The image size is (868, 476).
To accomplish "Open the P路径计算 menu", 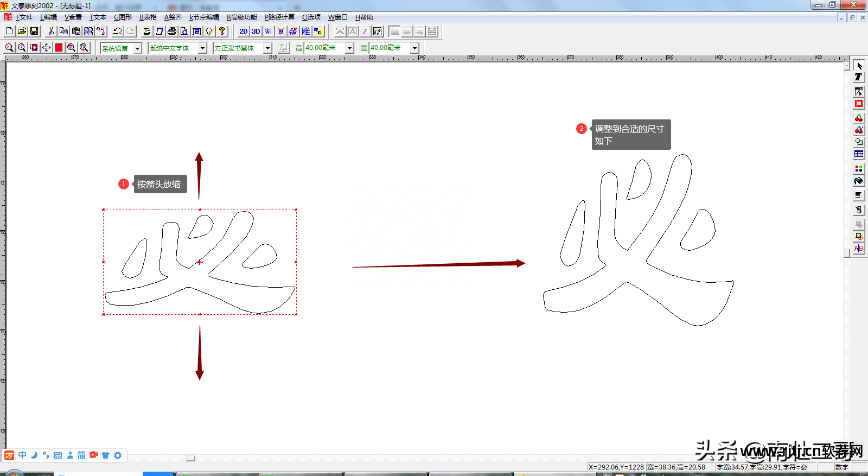I will [x=279, y=17].
